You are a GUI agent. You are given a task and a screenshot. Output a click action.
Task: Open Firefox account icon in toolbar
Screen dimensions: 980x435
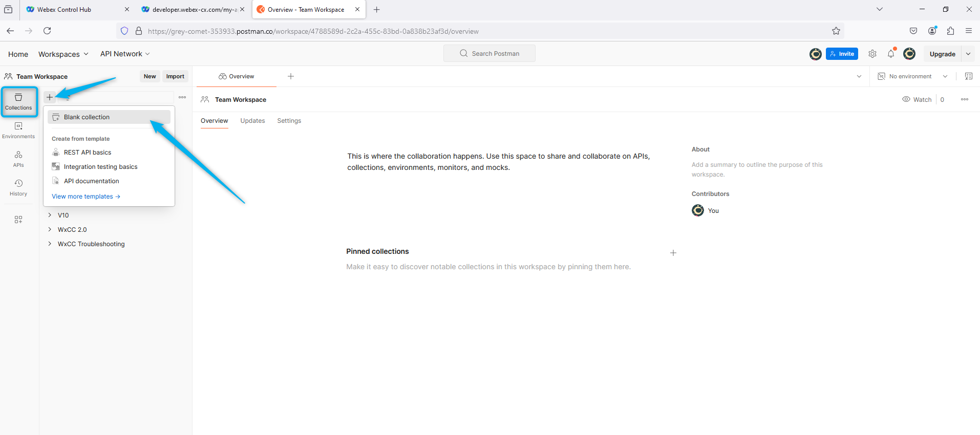932,31
